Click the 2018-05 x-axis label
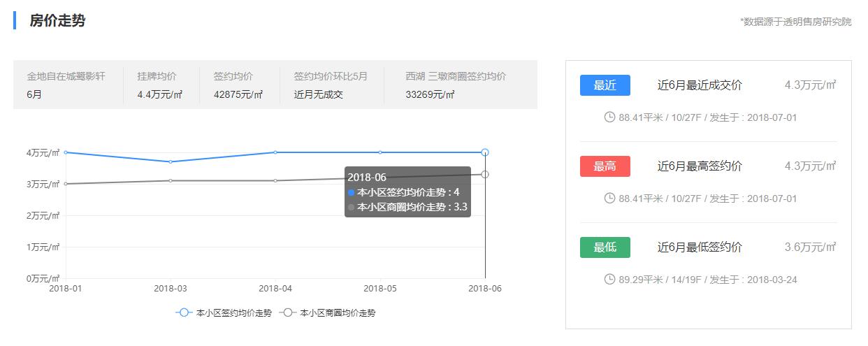Image resolution: width=868 pixels, height=346 pixels. point(380,288)
